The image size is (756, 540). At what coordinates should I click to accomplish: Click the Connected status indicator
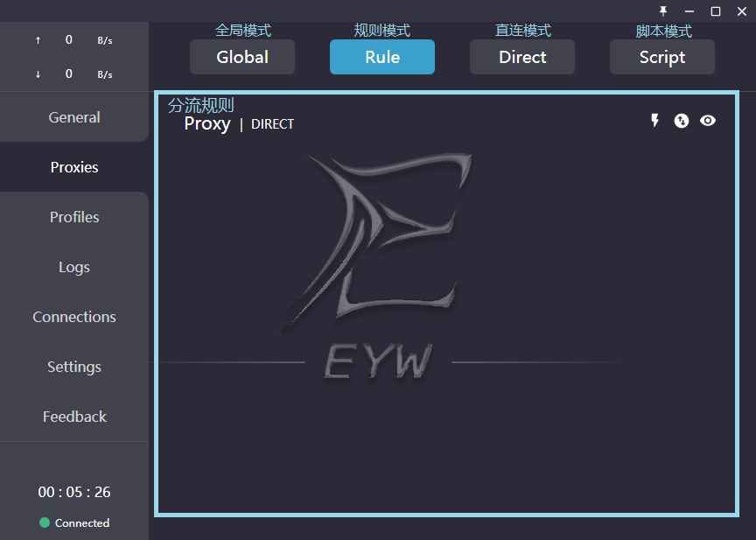74,522
